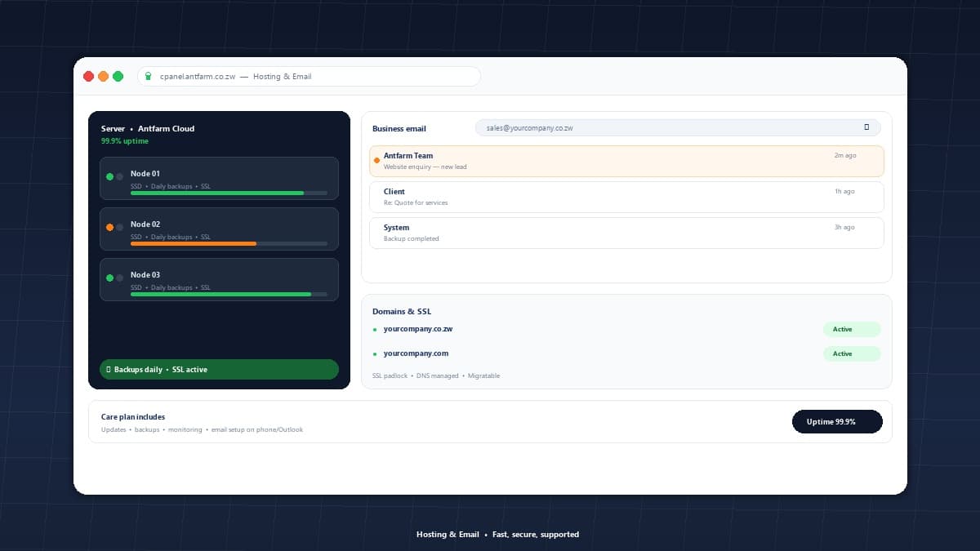The height and width of the screenshot is (551, 980).
Task: Click the orange Node 02 usage bar
Action: [194, 244]
